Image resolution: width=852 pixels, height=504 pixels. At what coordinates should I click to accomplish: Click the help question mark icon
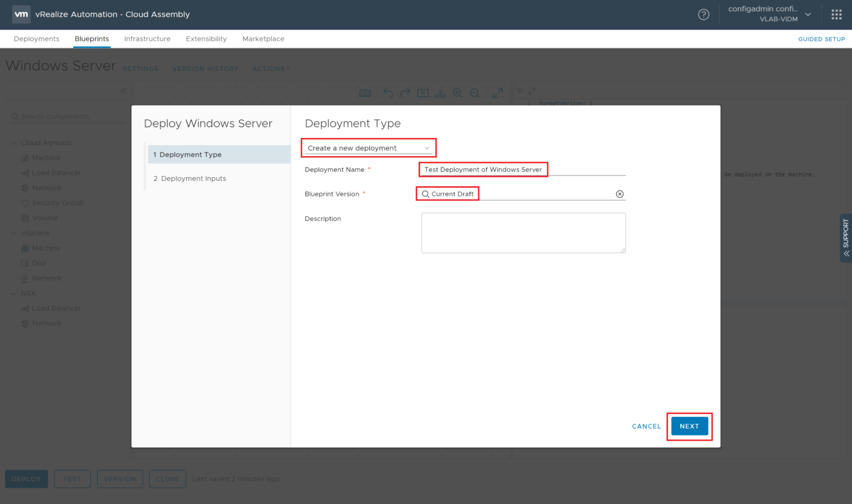tap(703, 14)
